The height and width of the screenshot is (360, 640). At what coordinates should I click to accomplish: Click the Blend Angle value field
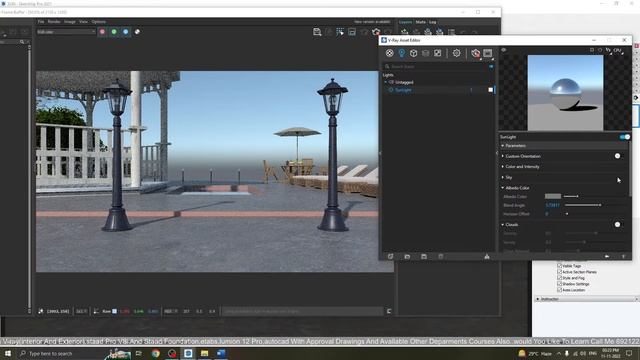tap(553, 205)
